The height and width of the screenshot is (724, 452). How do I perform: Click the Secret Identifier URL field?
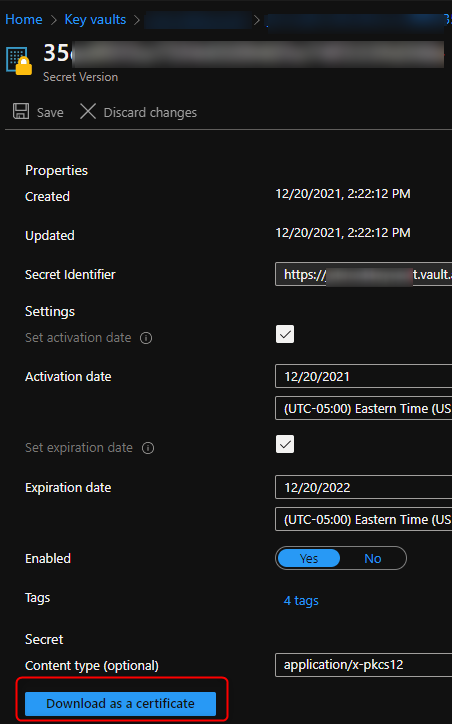pos(363,274)
